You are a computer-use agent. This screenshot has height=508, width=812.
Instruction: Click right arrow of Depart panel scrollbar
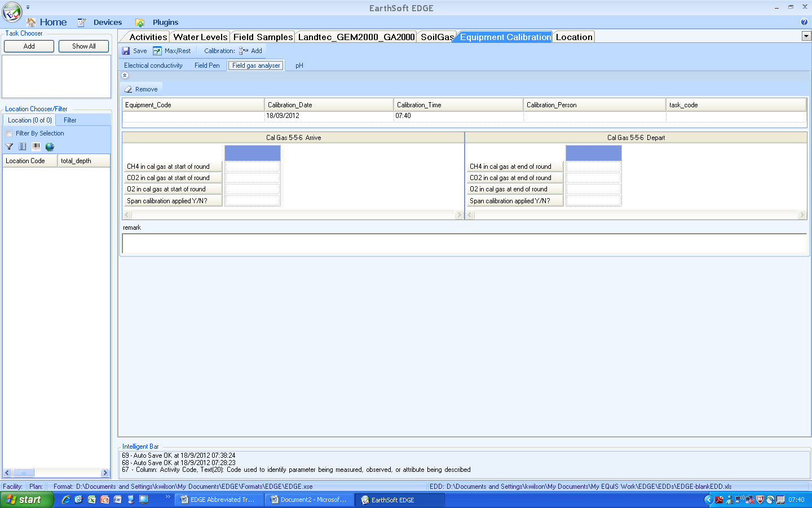(x=802, y=215)
